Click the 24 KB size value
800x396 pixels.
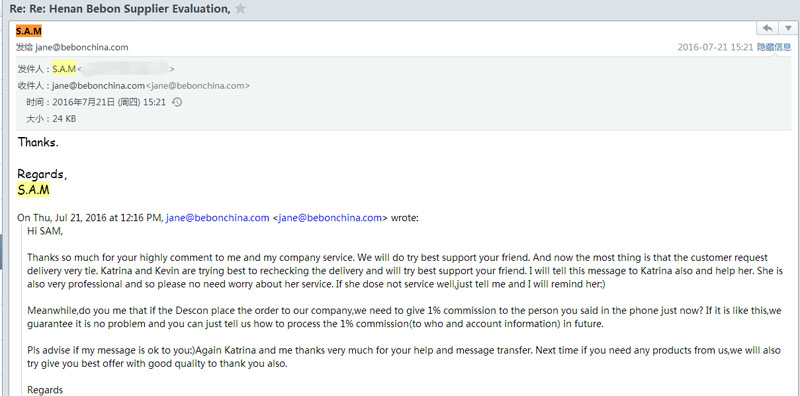(x=64, y=118)
